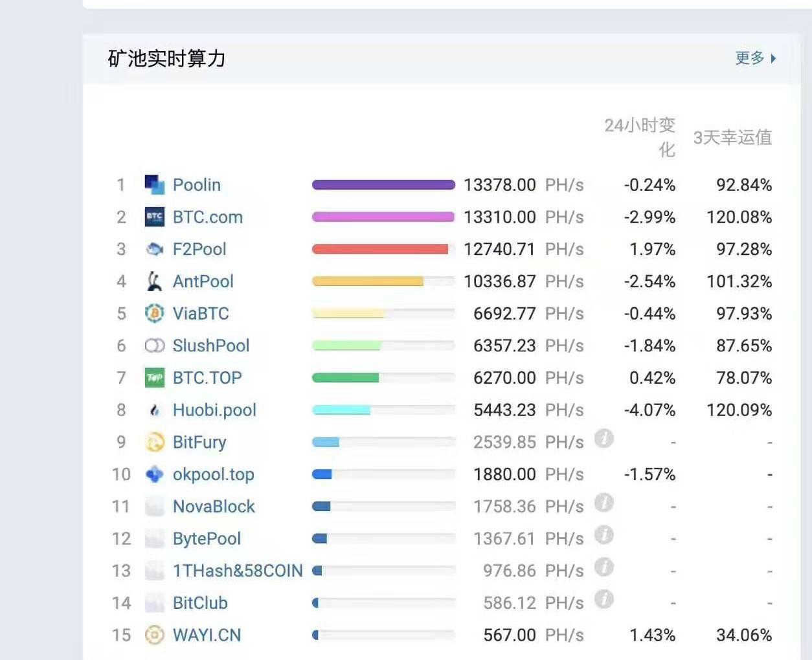
Task: Click the 34.06% luck value
Action: [744, 635]
